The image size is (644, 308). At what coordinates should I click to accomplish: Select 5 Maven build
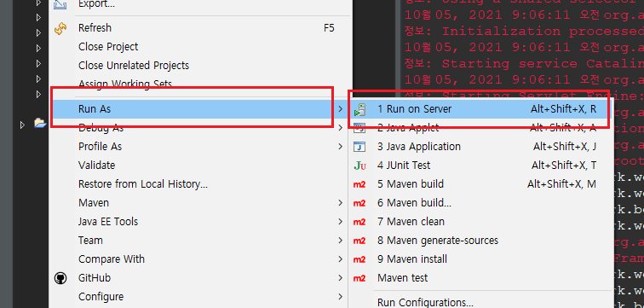(x=480, y=183)
